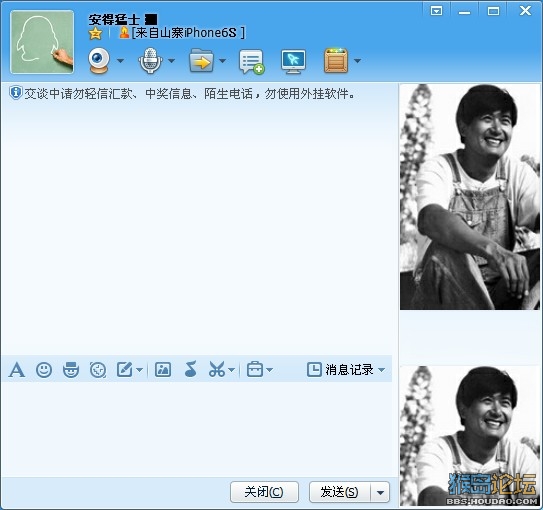Screen dimensions: 543x510
Task: Open the apps box icon
Action: 336,61
